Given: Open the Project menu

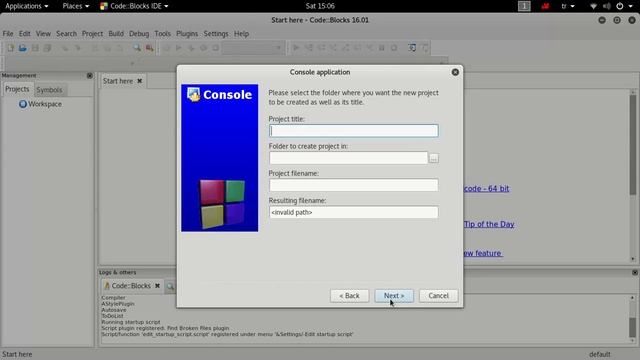Looking at the screenshot, I should 92,34.
